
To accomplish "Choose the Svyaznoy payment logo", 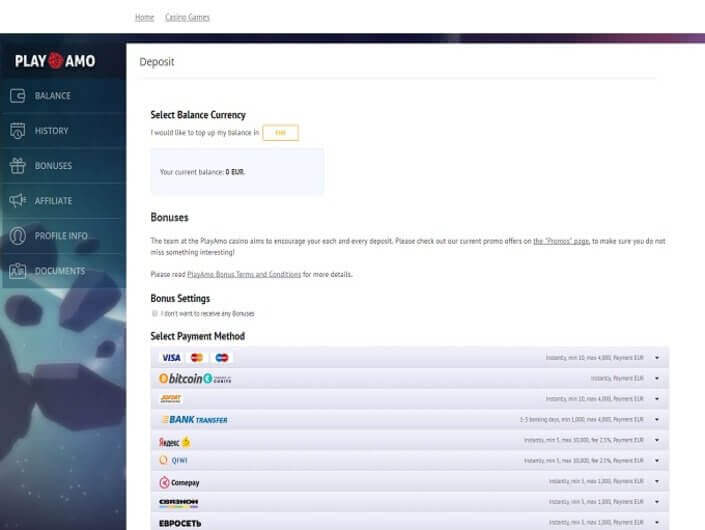I will (178, 502).
